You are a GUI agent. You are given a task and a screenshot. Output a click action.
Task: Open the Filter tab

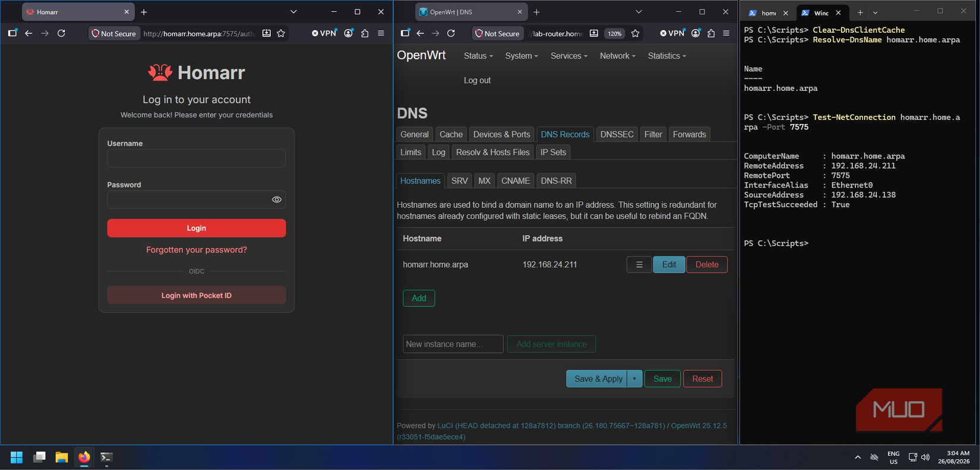click(x=653, y=134)
